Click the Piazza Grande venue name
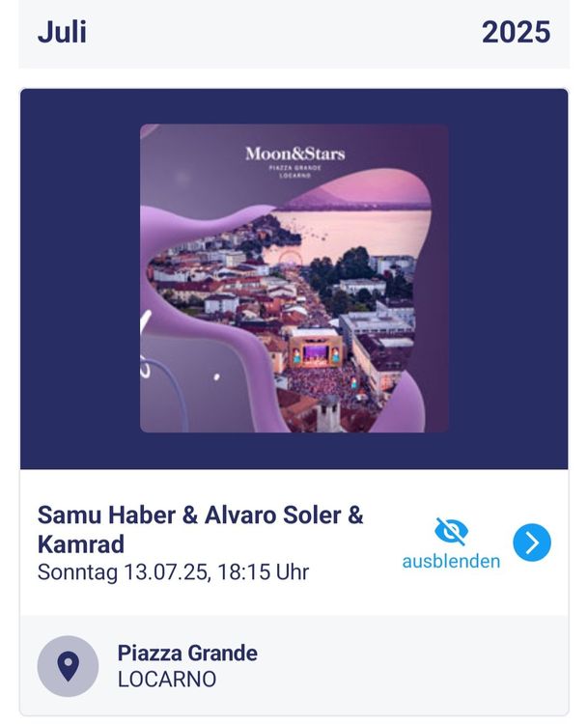 pyautogui.click(x=187, y=654)
